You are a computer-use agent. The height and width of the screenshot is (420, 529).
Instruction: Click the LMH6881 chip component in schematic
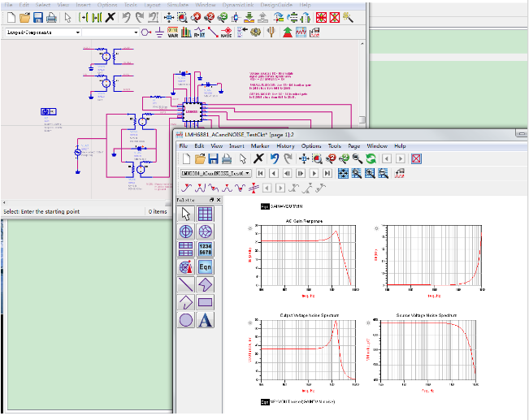tap(193, 111)
